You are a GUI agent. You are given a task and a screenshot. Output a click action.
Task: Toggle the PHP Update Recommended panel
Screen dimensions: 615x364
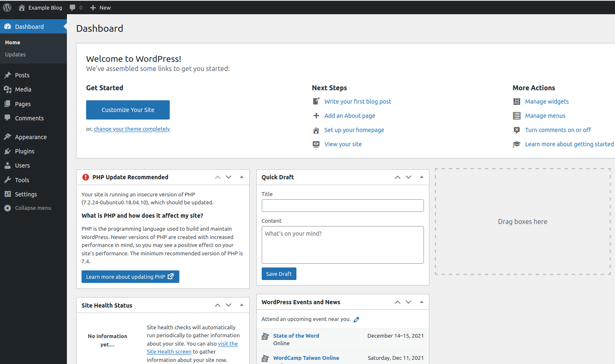point(242,177)
